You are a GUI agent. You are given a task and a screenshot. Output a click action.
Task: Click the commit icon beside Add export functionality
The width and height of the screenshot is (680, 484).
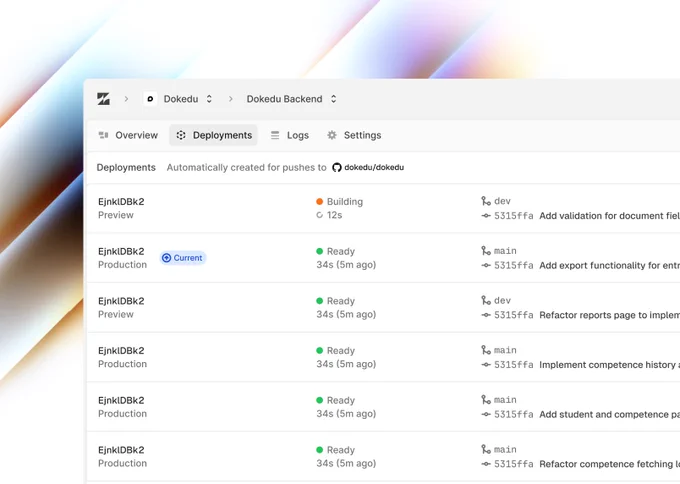pos(486,265)
